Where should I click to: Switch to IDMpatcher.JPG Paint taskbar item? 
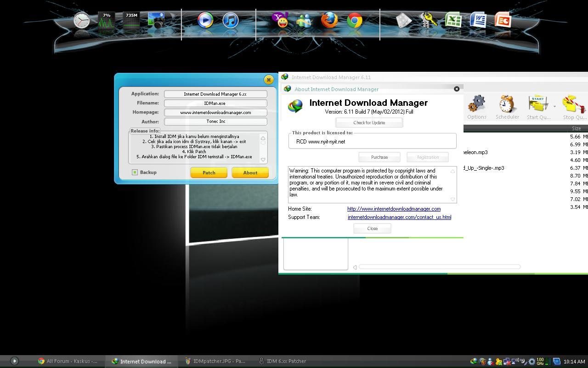(x=215, y=361)
